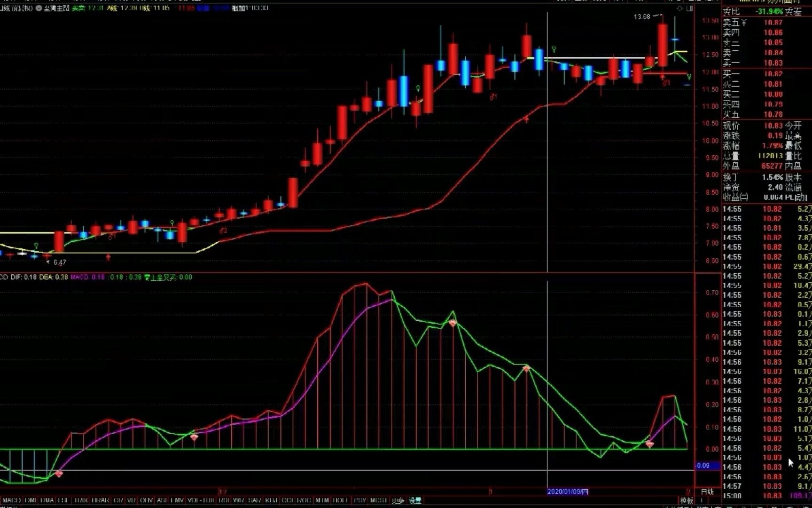Select the KDJ indicator tab

pos(272,500)
